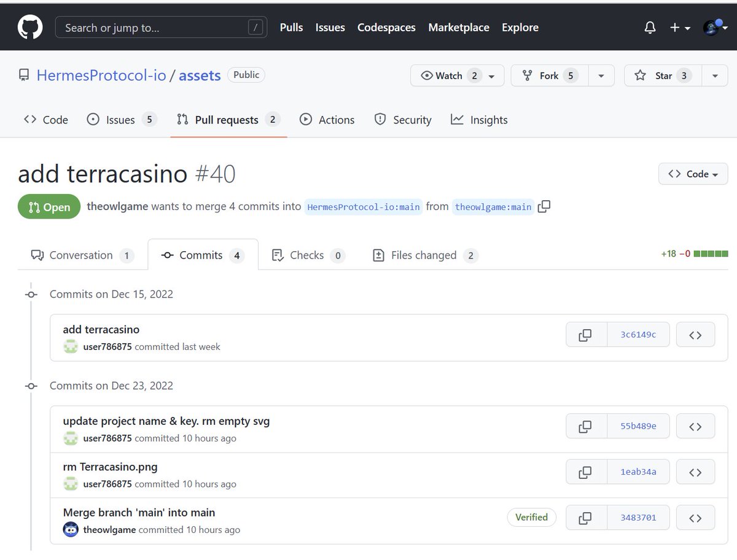Open the Files changed tab
This screenshot has width=737, height=560.
click(425, 255)
